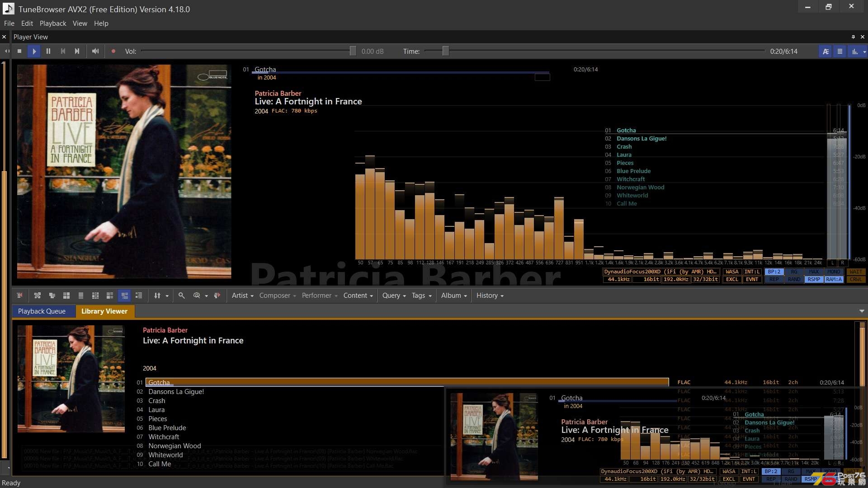868x488 pixels.
Task: Toggle the MONO indicator
Action: 834,272
